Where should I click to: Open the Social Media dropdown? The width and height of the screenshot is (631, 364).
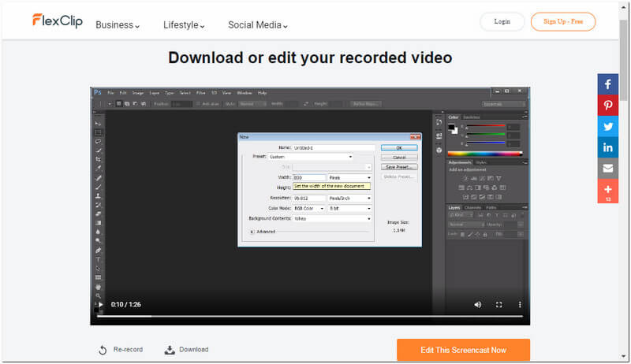(x=258, y=25)
